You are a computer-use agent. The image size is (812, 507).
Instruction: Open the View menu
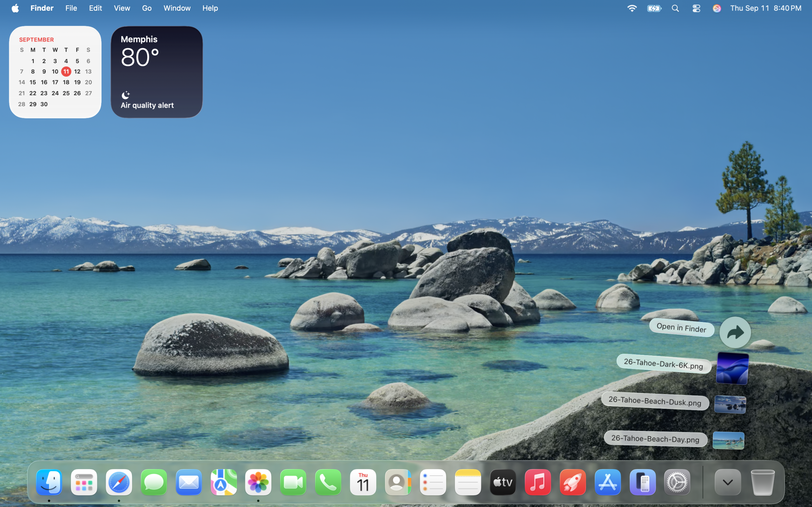(x=122, y=8)
